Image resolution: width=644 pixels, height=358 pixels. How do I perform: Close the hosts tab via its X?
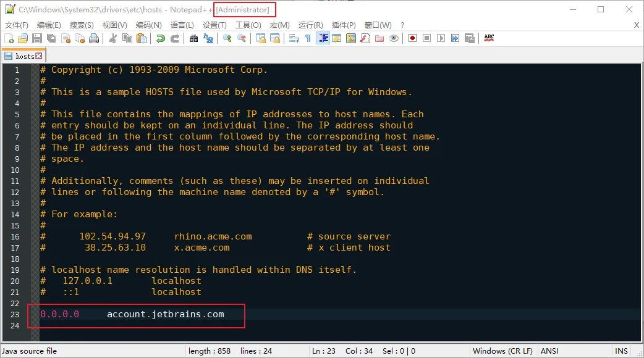(x=38, y=56)
